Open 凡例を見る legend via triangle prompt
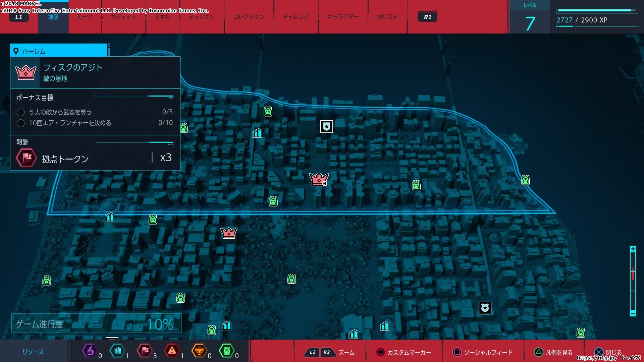 [538, 352]
